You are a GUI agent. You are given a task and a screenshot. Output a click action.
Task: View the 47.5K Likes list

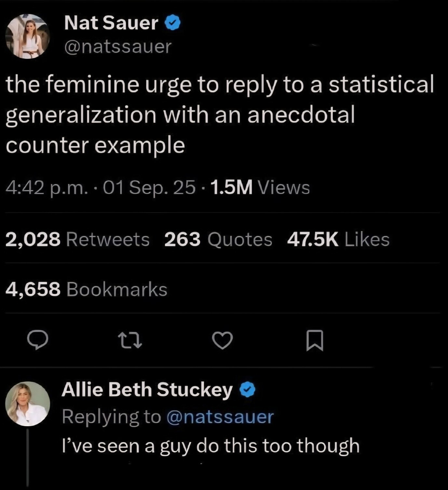point(338,239)
